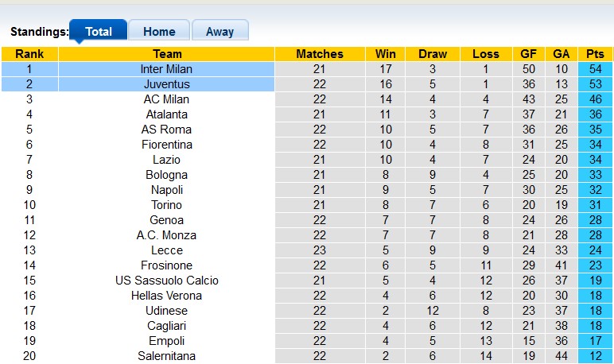Select Bologna from the team list
614x364 pixels.
point(167,175)
